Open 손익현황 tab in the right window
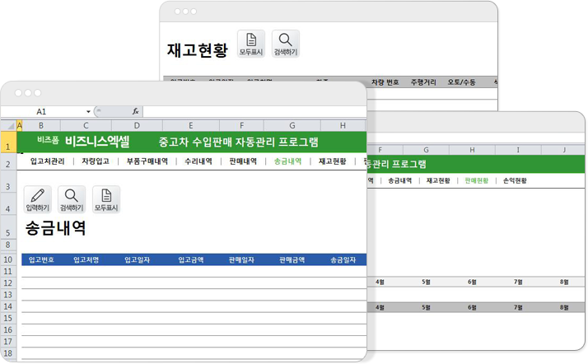 pos(515,180)
